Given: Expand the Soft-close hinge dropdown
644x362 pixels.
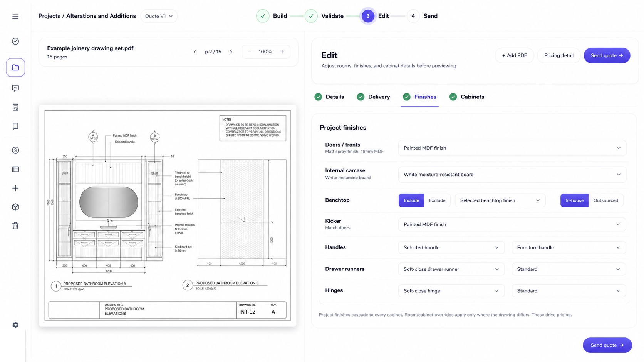Looking at the screenshot, I should click(451, 291).
